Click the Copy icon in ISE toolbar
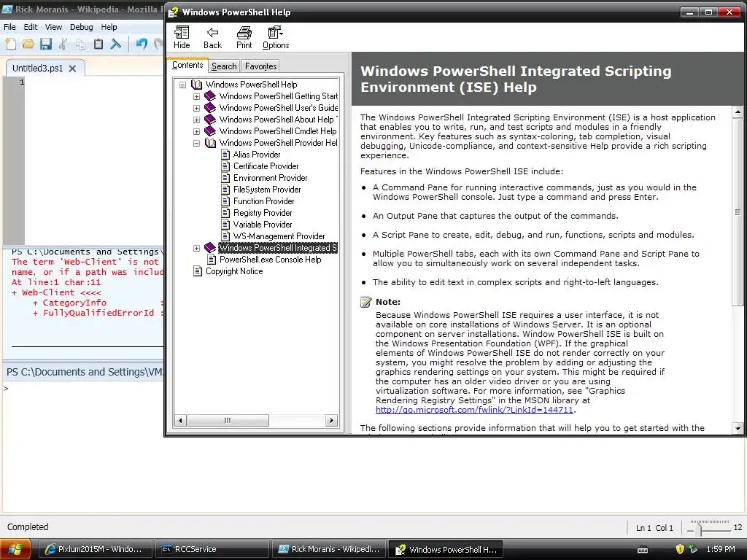Viewport: 747px width, 560px height. point(80,44)
